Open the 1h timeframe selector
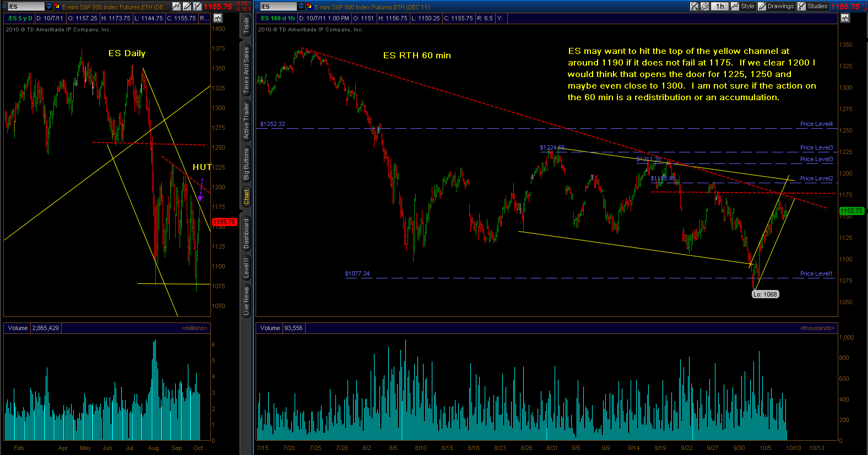Image resolution: width=868 pixels, height=455 pixels. [x=719, y=6]
